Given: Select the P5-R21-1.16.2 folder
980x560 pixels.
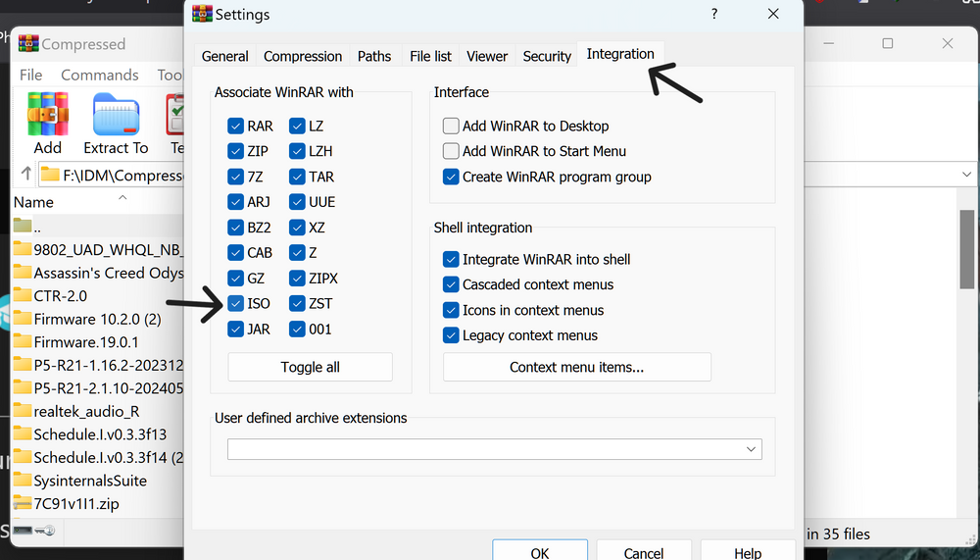Looking at the screenshot, I should (x=108, y=365).
